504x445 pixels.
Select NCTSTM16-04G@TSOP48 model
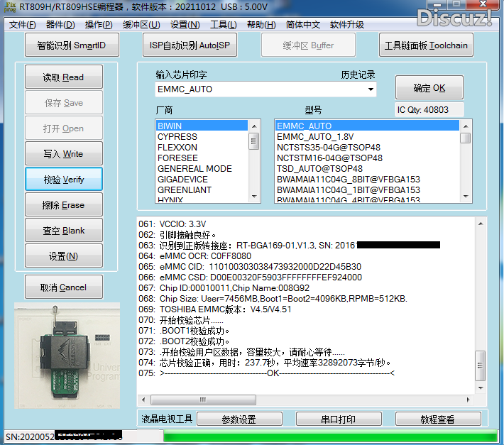[x=367, y=158]
